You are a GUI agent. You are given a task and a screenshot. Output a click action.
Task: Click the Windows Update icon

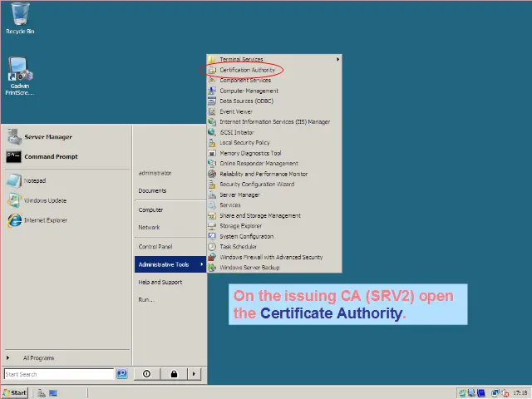pos(14,200)
